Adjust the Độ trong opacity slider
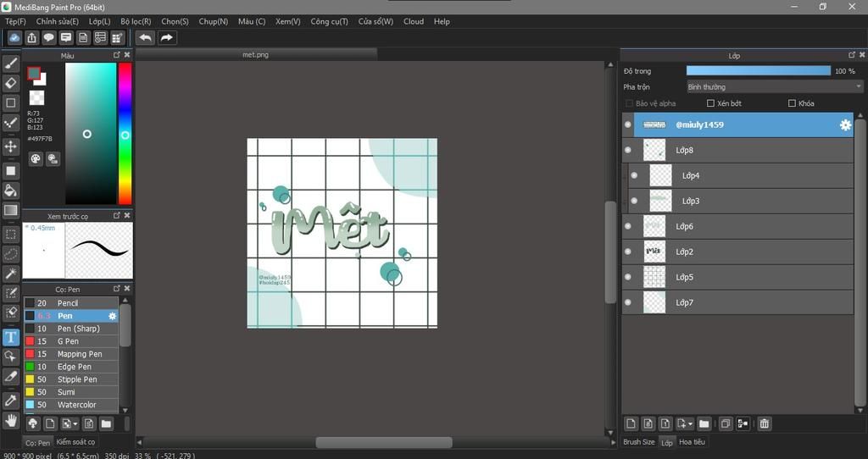Screen dimensions: 868x459 [759, 71]
